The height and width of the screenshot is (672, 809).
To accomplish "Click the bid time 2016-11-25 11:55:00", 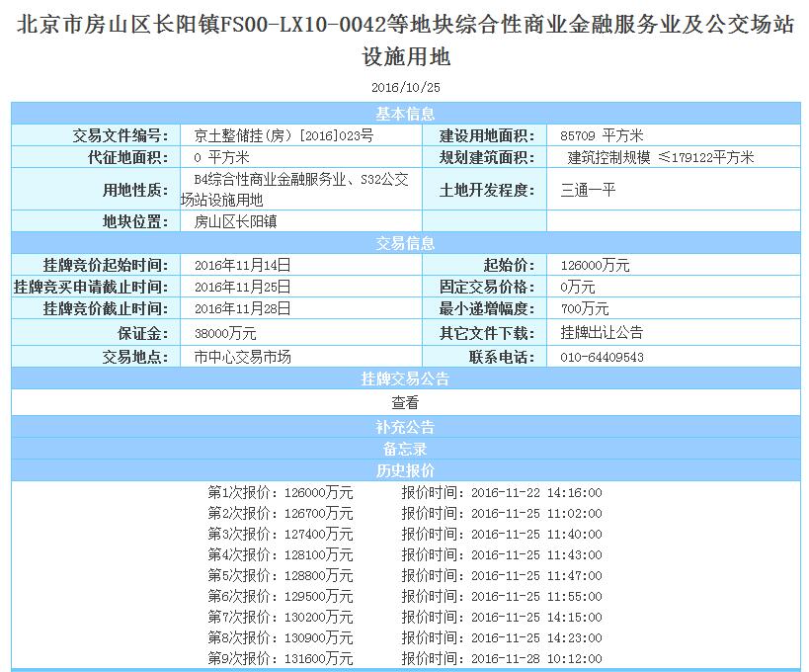I will [536, 597].
